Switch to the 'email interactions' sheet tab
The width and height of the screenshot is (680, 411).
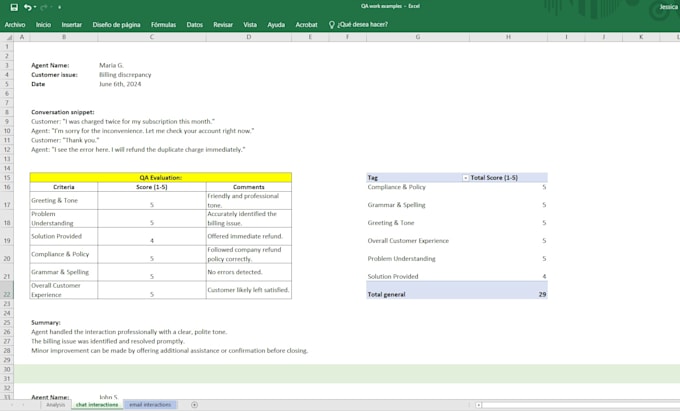[x=150, y=404]
